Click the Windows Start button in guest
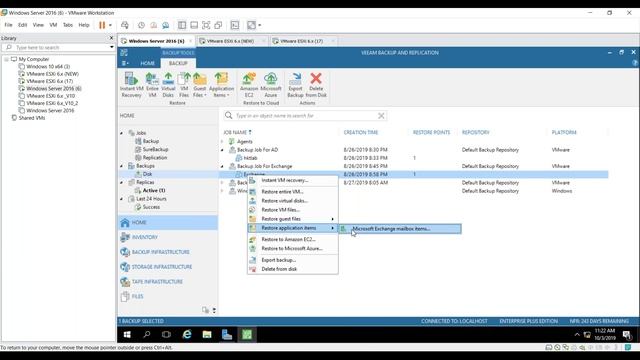640x360 pixels. [127, 335]
